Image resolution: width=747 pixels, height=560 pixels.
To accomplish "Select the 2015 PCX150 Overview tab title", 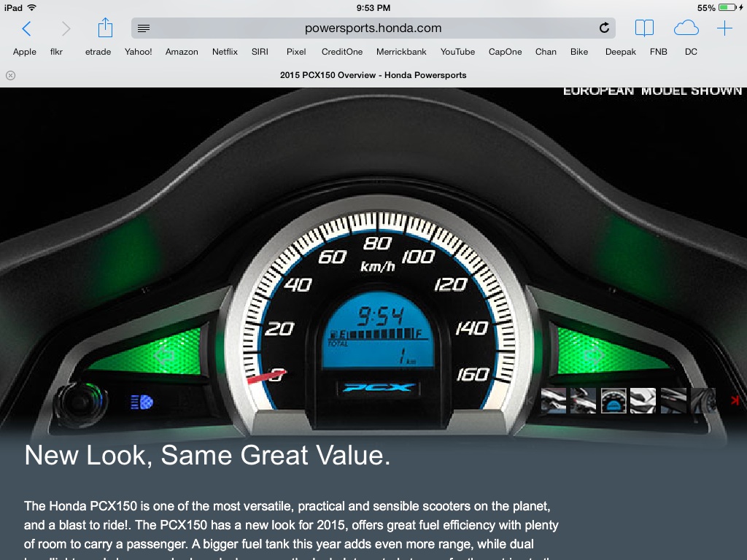I will 373,75.
